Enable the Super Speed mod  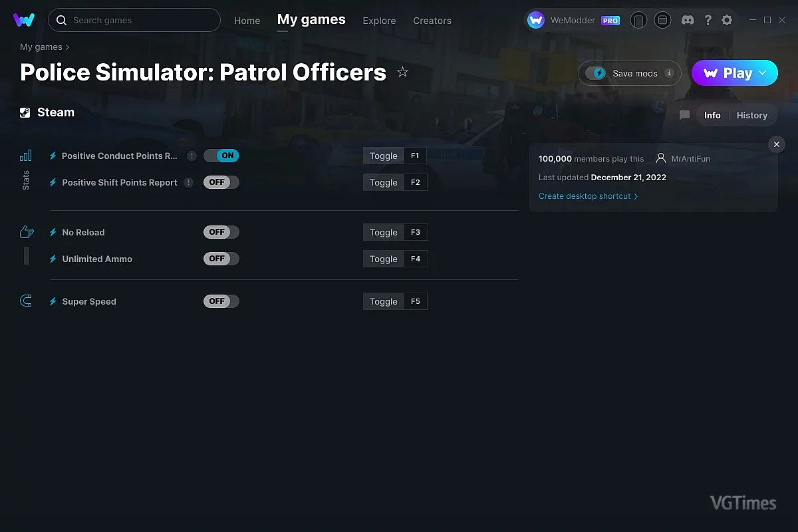click(x=221, y=301)
